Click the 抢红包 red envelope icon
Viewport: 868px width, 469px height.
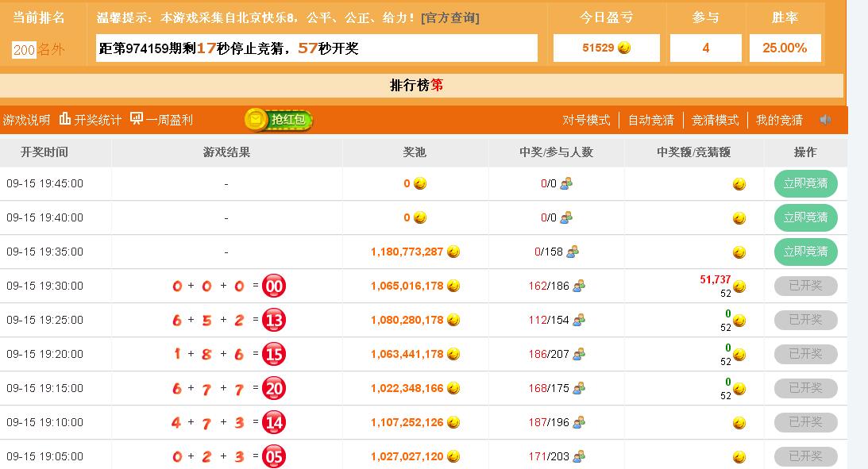(278, 120)
